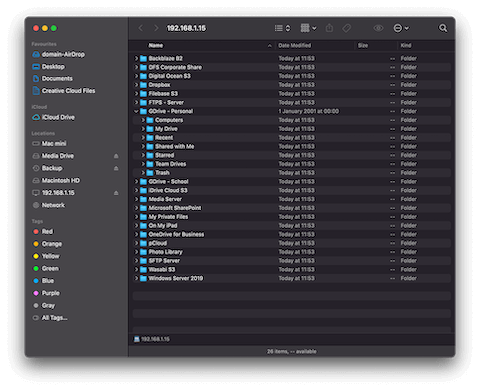Filter by the Blue tag
Screen dimensions: 480x390
point(43,281)
